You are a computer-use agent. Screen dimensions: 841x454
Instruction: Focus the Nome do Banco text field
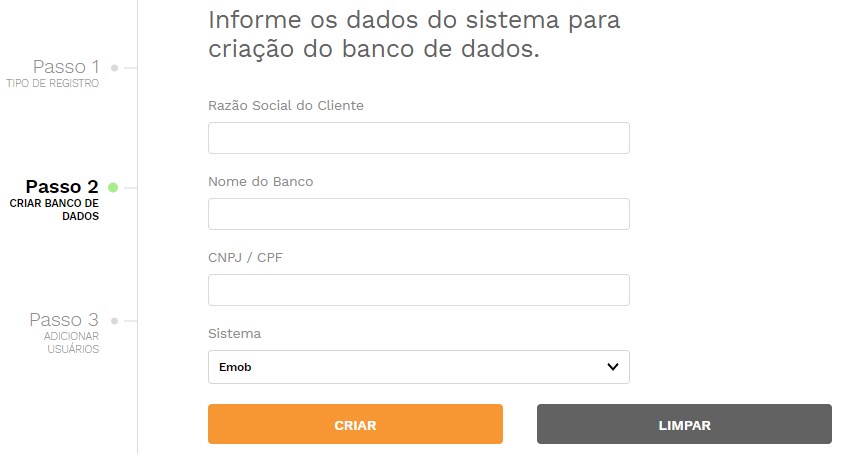418,214
